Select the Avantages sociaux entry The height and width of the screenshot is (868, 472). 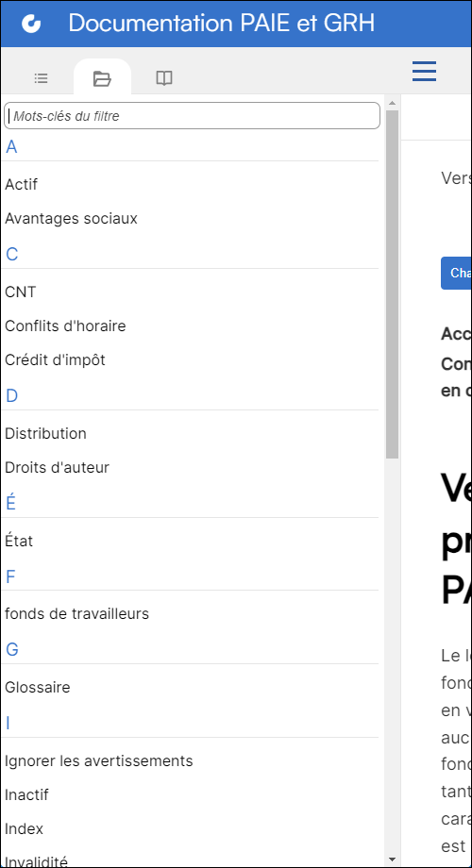[x=71, y=219]
